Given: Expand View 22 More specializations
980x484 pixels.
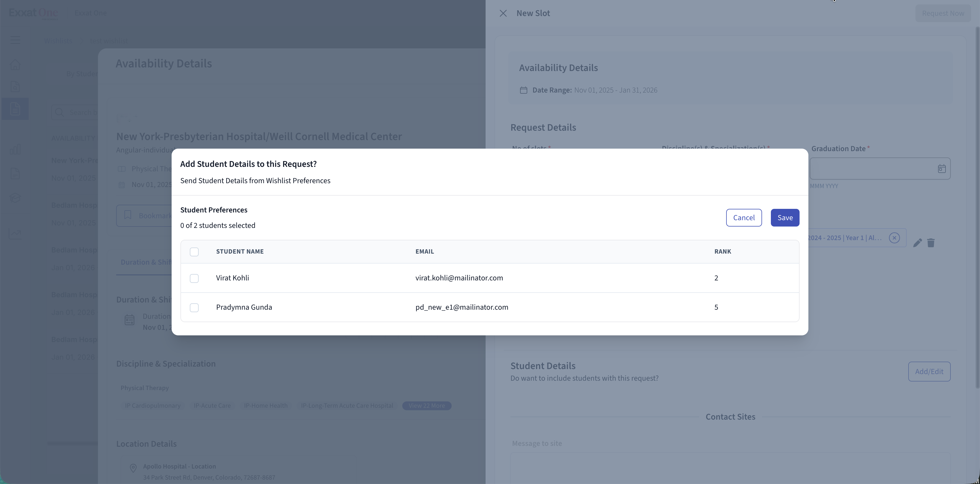Looking at the screenshot, I should pyautogui.click(x=427, y=406).
